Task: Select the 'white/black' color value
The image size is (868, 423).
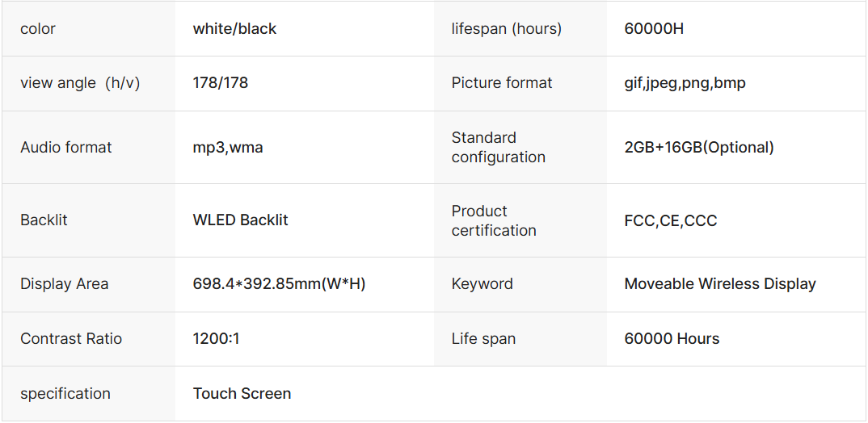Action: click(234, 29)
